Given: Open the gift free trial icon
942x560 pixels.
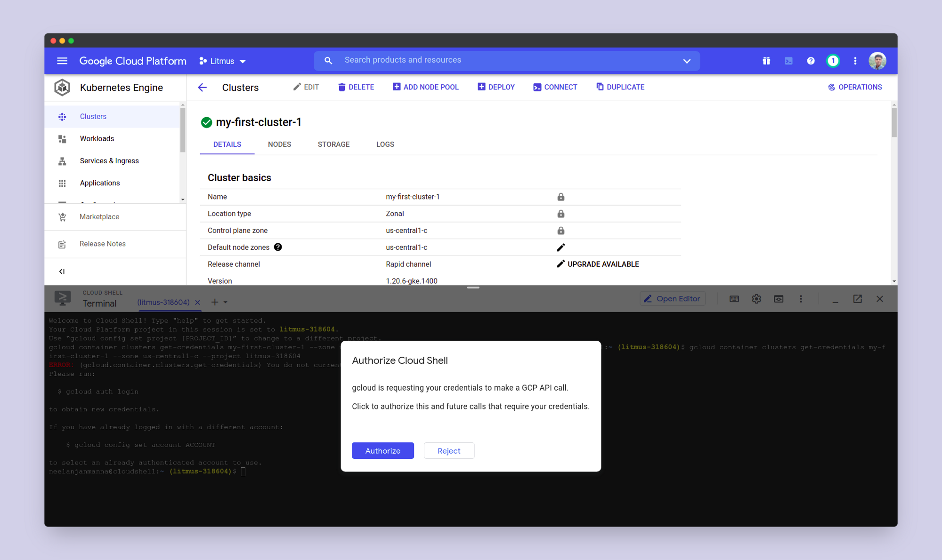Looking at the screenshot, I should point(766,61).
